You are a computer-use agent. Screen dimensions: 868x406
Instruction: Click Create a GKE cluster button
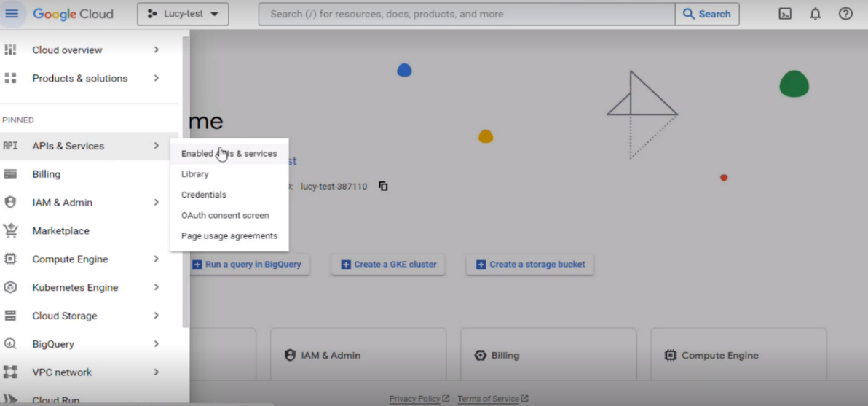389,264
